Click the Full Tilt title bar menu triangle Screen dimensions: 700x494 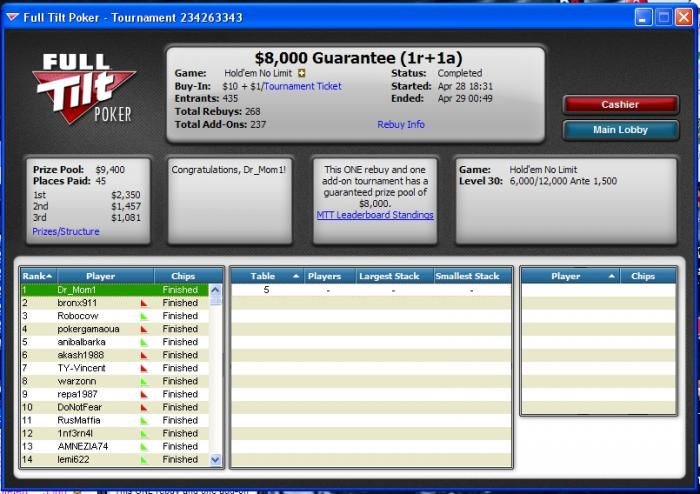(12, 17)
